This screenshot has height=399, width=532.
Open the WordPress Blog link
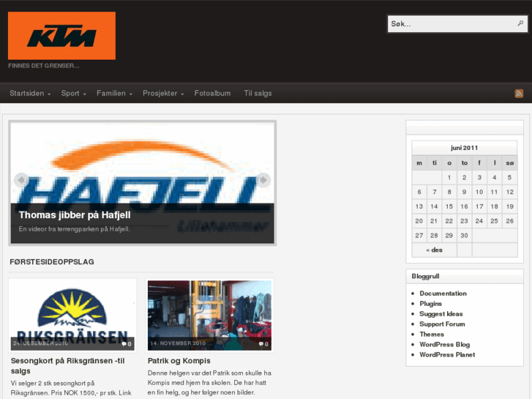tap(444, 344)
